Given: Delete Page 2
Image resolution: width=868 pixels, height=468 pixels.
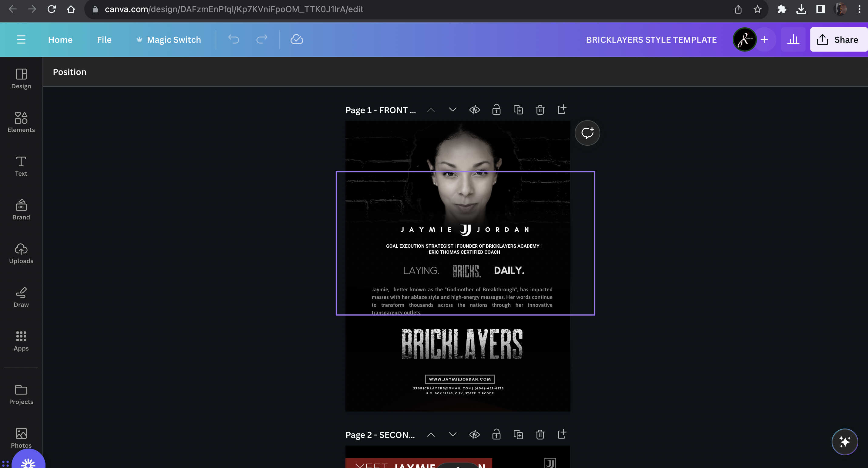Looking at the screenshot, I should (x=540, y=435).
